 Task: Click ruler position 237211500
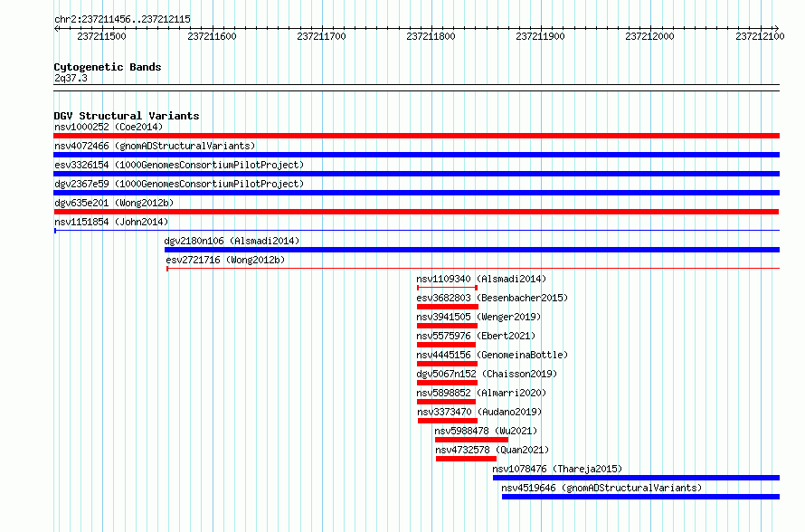click(101, 36)
